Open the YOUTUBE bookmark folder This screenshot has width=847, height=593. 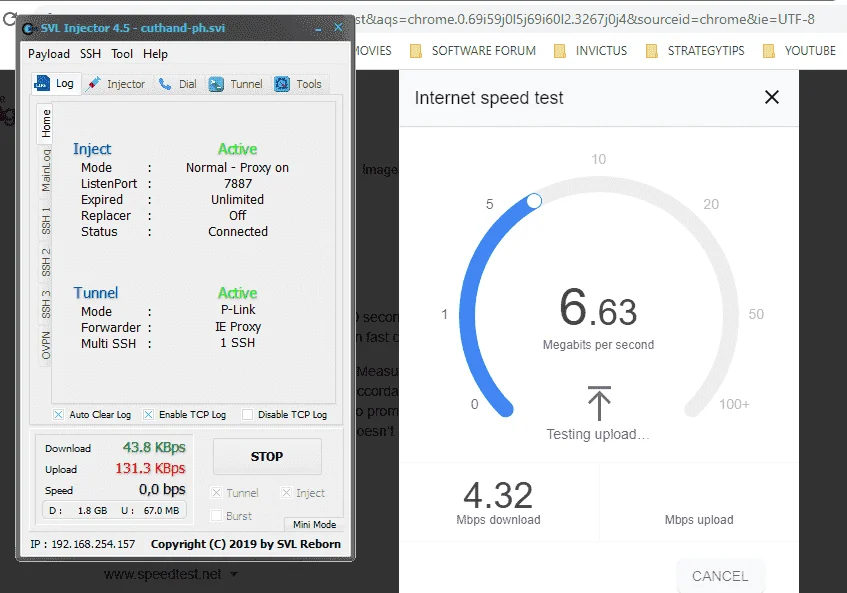point(799,51)
